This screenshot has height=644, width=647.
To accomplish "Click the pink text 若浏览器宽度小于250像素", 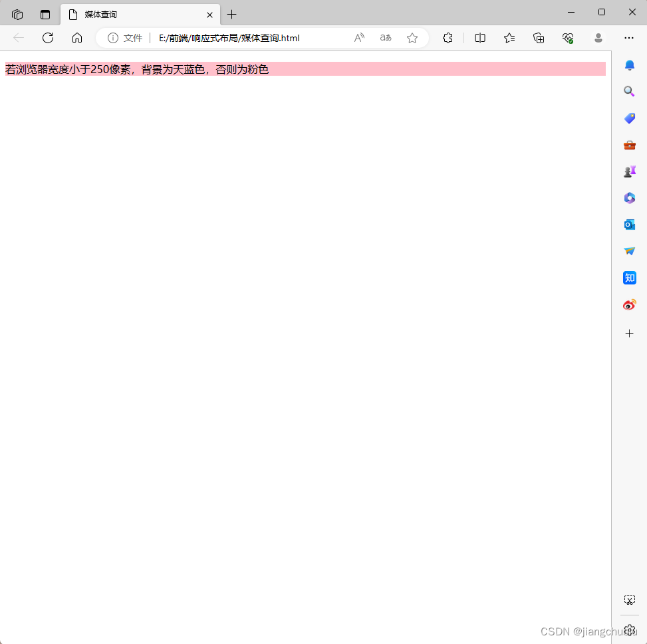I will click(x=68, y=69).
